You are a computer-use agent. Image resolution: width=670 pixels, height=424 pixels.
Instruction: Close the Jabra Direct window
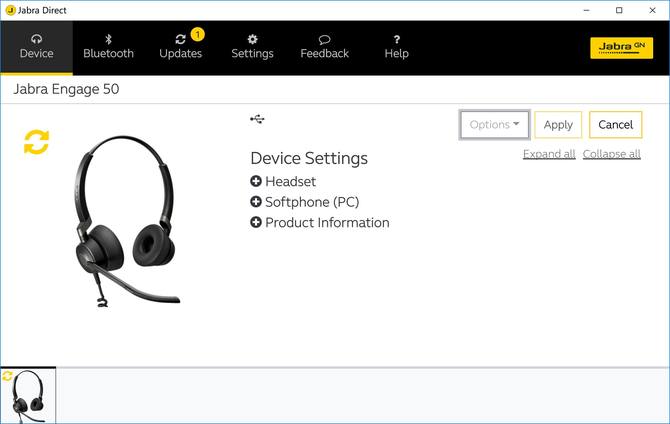(x=652, y=10)
